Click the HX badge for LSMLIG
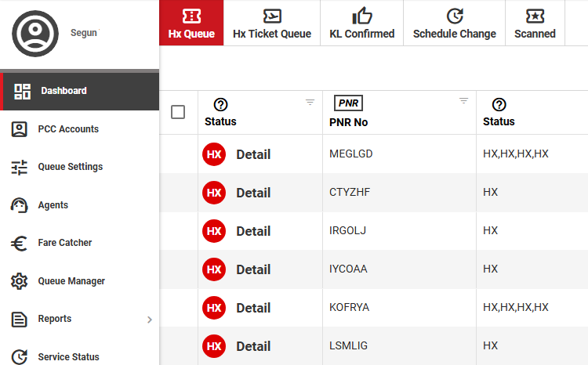588x365 pixels. pyautogui.click(x=214, y=346)
